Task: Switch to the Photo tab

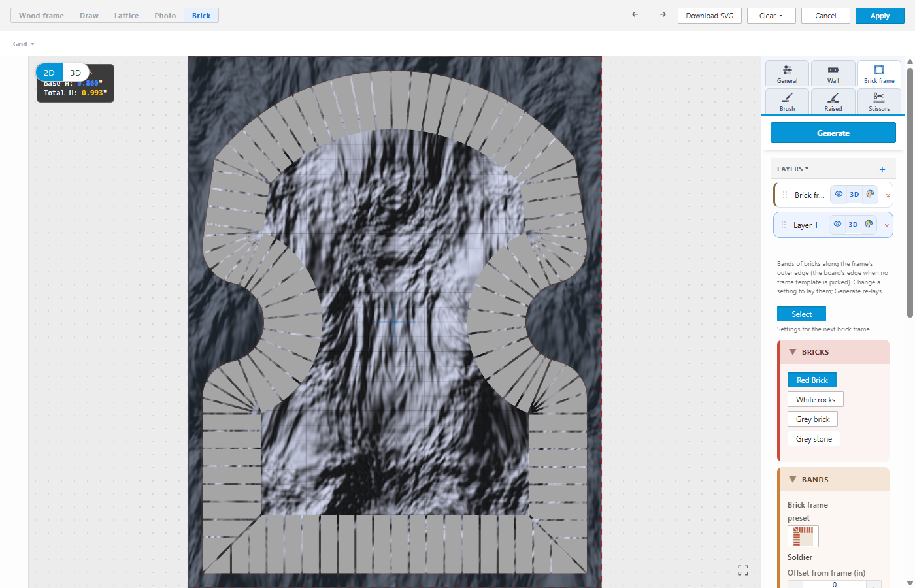Action: tap(165, 16)
